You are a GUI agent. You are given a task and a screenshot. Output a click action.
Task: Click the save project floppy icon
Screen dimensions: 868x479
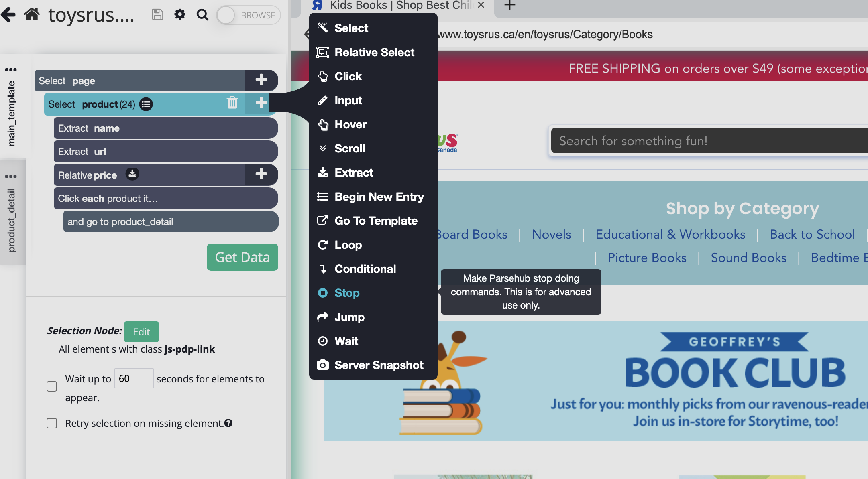[x=157, y=15]
